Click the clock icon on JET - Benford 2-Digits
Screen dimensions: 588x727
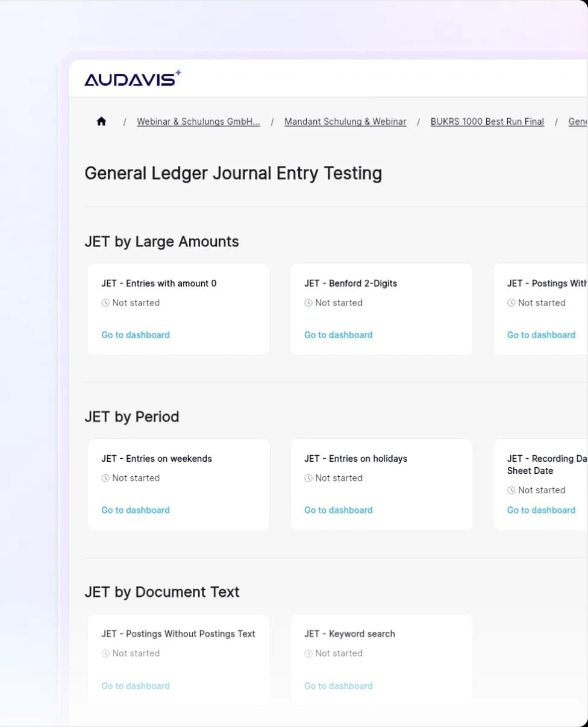309,303
